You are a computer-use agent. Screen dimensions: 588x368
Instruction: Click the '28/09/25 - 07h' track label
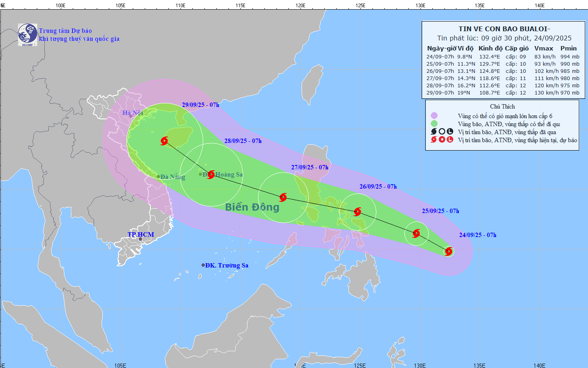(243, 141)
